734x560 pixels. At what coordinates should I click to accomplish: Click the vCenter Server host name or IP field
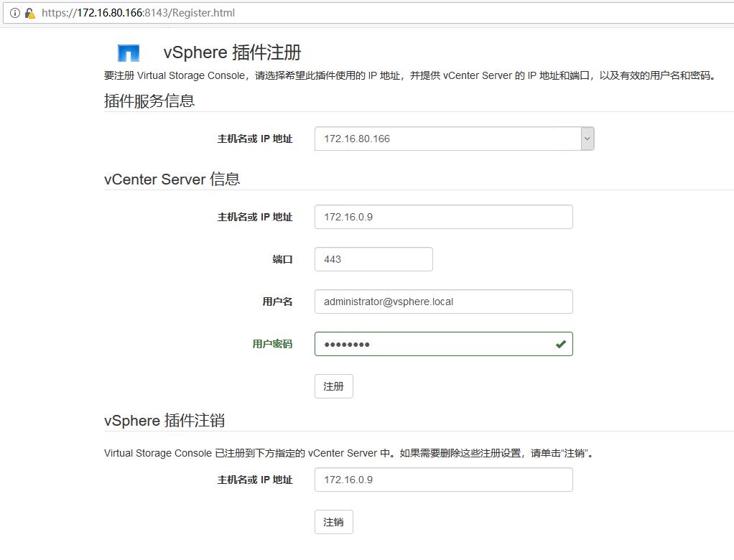pyautogui.click(x=443, y=217)
